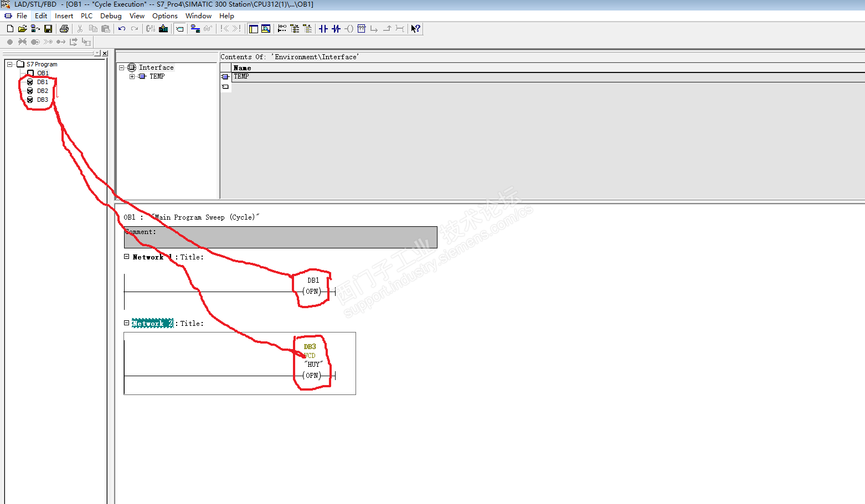
Task: Click the What's This help icon
Action: pyautogui.click(x=416, y=29)
